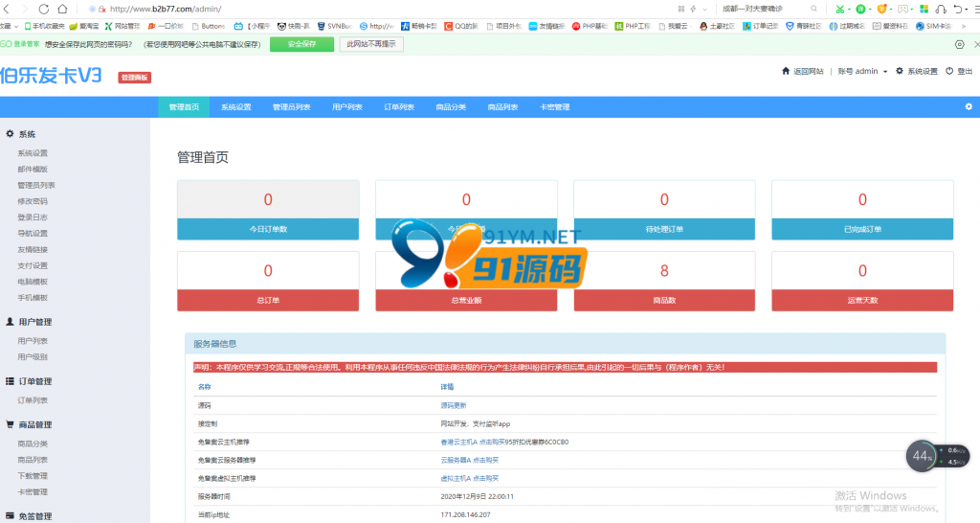Screen dimensions: 980x523
Task: Open password bar settings hexagon icon
Action: click(x=959, y=44)
